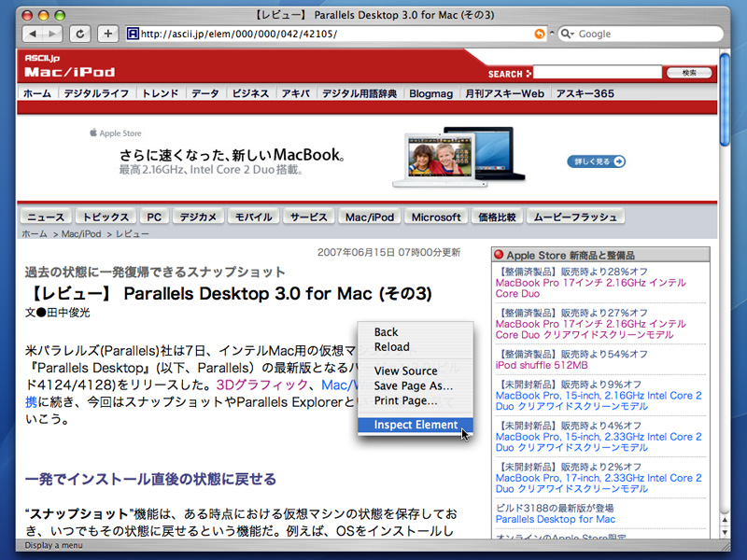Go forward using the Forward arrow toolbar button

tap(53, 34)
